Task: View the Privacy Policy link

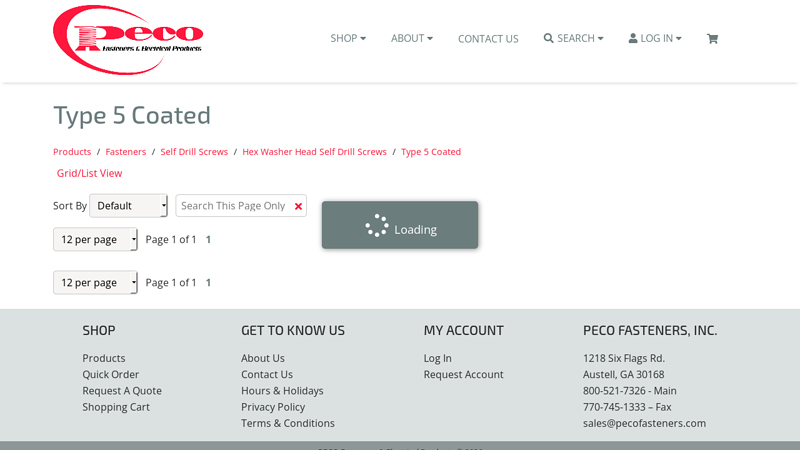Action: (x=273, y=407)
